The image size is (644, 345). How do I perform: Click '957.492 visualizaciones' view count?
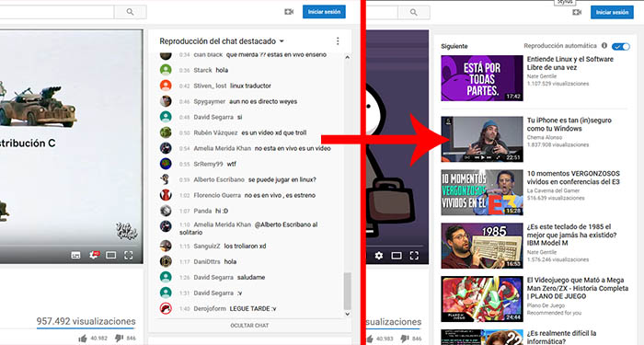(x=86, y=321)
